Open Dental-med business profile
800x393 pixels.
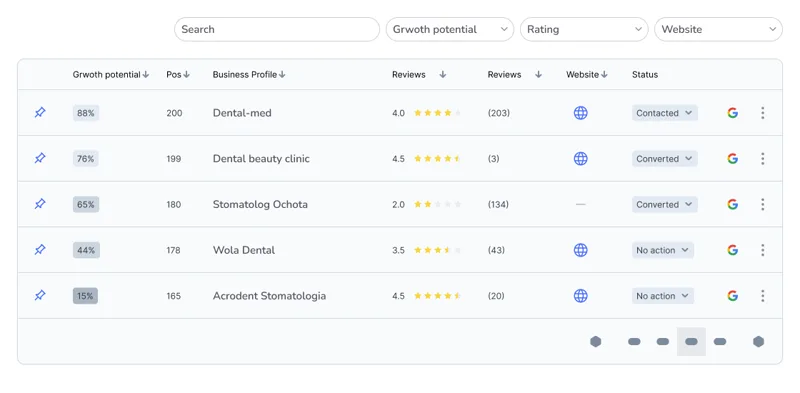(242, 113)
